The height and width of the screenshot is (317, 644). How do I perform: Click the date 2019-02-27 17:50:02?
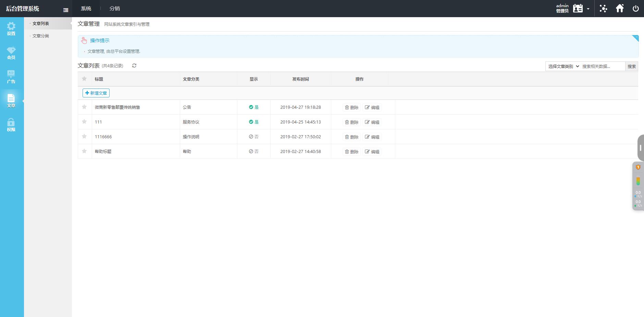tap(300, 137)
